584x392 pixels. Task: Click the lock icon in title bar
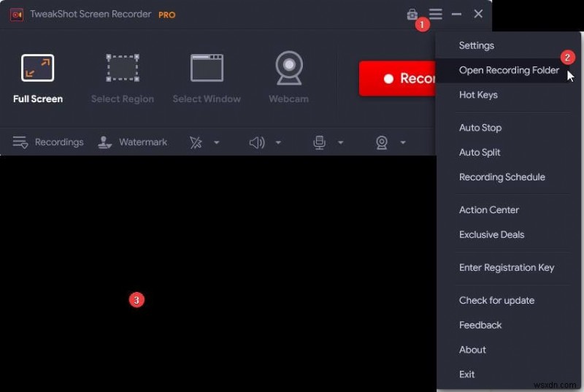[x=412, y=14]
